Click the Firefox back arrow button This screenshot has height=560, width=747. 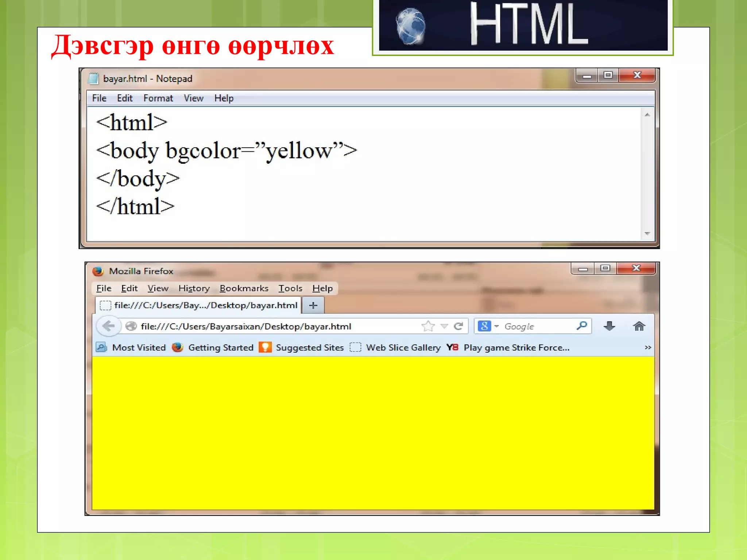click(108, 326)
